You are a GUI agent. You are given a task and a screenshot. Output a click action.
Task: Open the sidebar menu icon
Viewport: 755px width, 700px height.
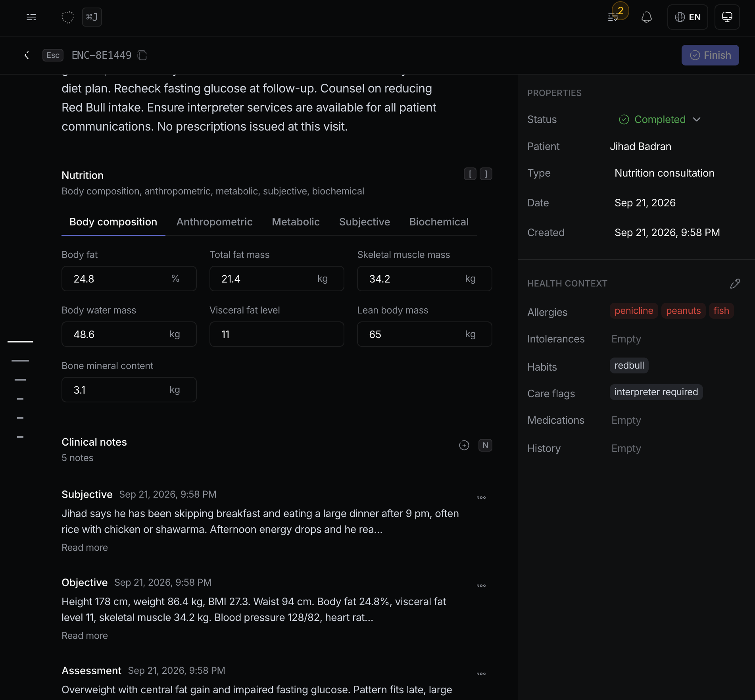31,17
